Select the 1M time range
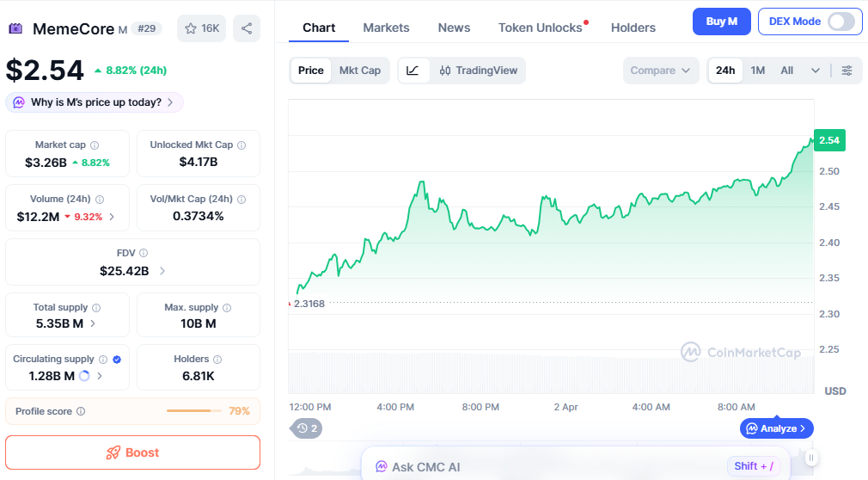 coord(758,71)
